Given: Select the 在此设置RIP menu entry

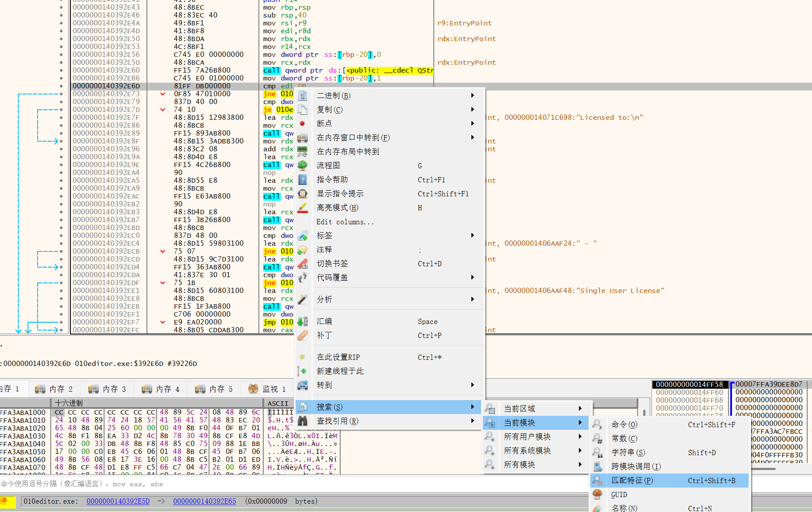Looking at the screenshot, I should coord(338,357).
